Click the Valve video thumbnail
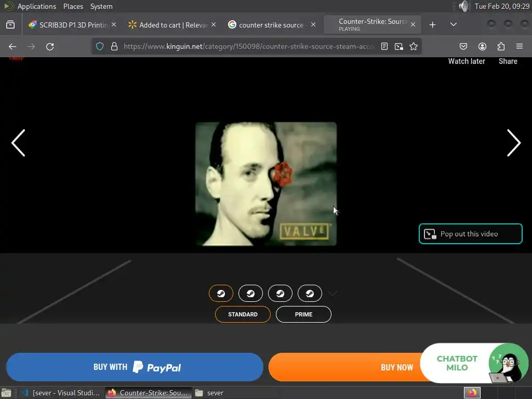Viewport: 532px width, 399px height. (265, 183)
